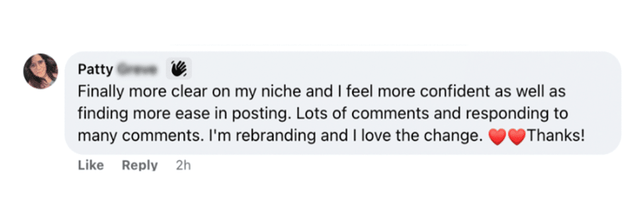The height and width of the screenshot is (224, 644).
Task: Open Patty's profile picture
Action: [41, 71]
